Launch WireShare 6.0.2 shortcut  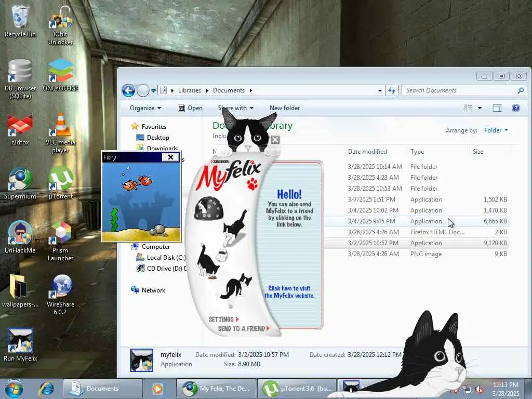click(x=60, y=295)
